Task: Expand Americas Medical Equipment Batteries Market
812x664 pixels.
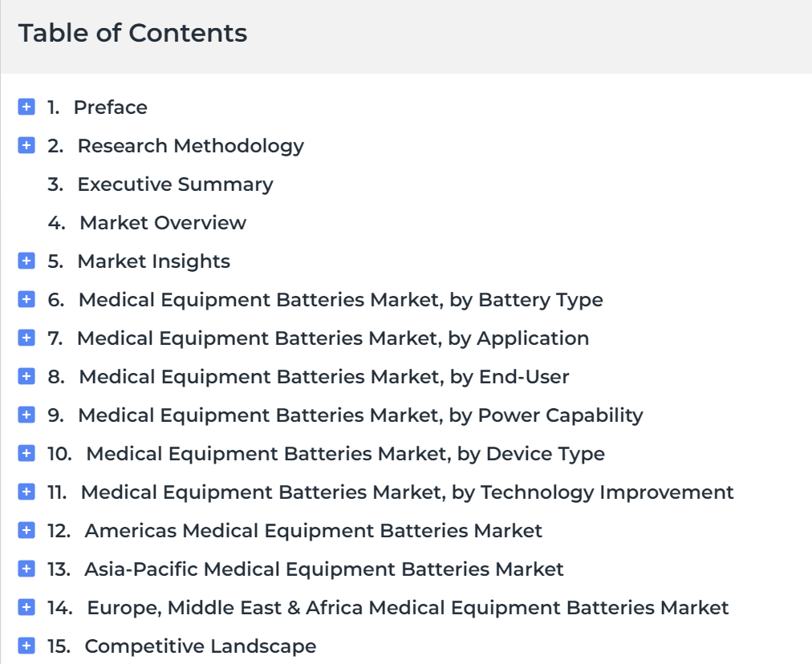Action: [x=26, y=530]
